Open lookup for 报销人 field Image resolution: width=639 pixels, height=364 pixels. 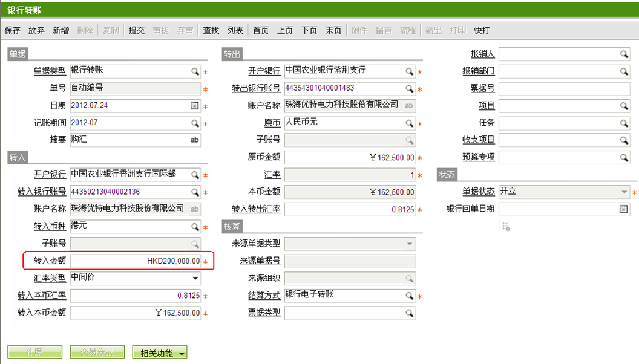click(624, 54)
